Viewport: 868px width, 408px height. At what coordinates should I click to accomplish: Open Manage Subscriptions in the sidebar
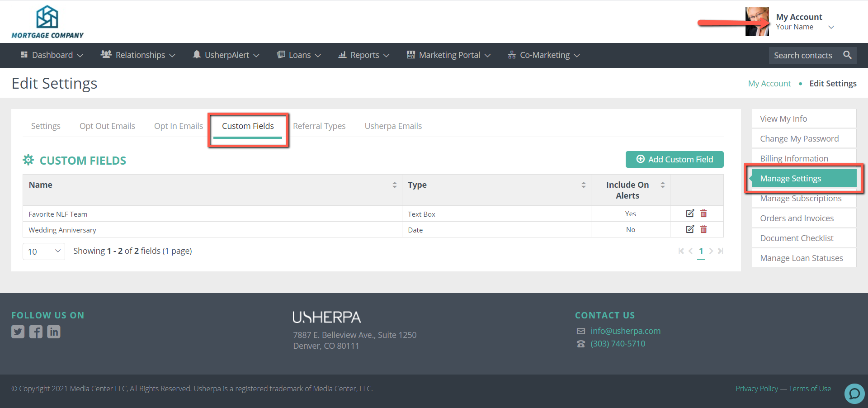coord(801,199)
